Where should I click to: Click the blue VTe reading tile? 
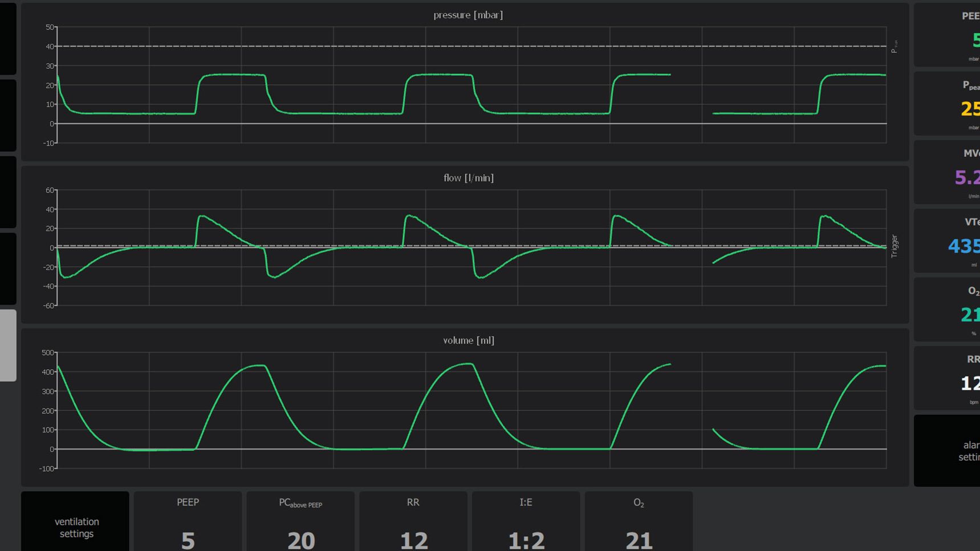click(x=946, y=241)
